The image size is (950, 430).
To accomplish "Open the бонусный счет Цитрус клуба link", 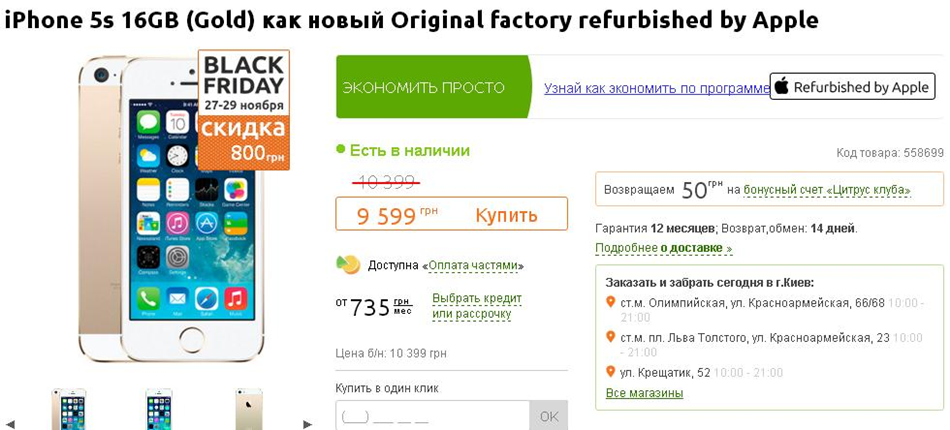I will (827, 190).
